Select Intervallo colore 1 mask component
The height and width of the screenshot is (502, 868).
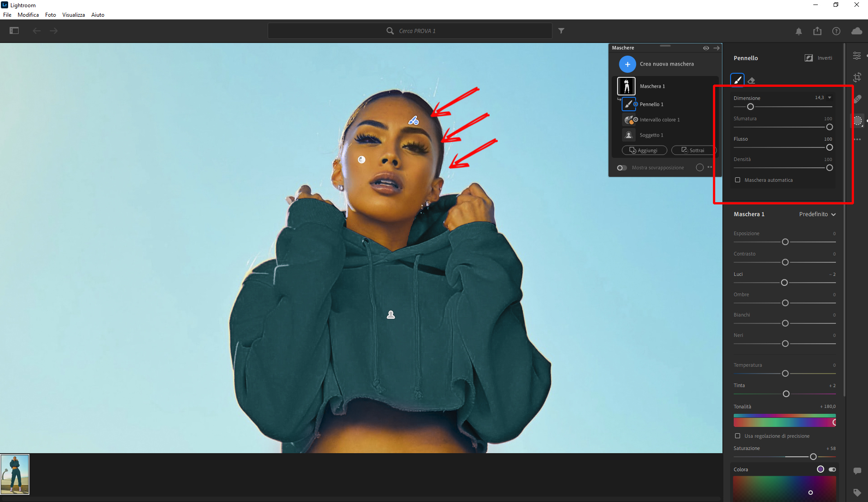point(659,120)
